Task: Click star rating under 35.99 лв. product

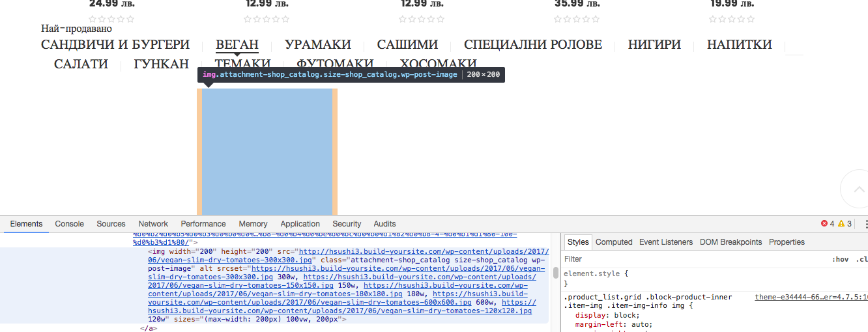Action: (x=577, y=19)
